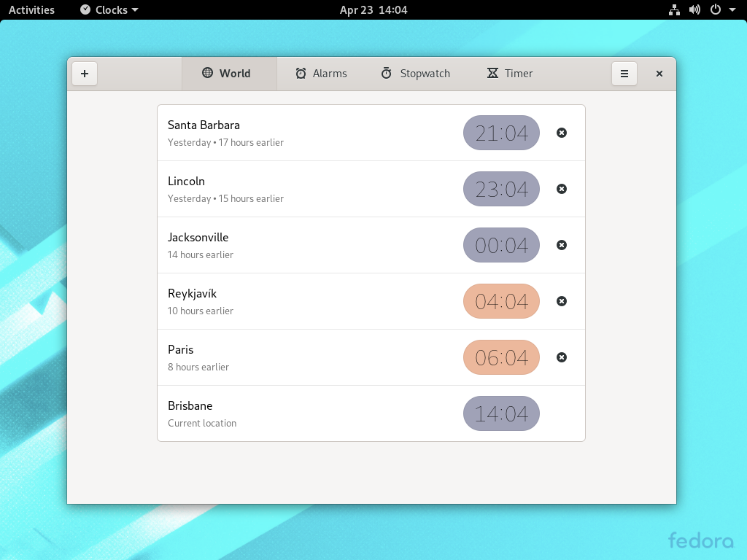Screen dimensions: 747x560
Task: Remove Jacksonville from the list
Action: (561, 245)
